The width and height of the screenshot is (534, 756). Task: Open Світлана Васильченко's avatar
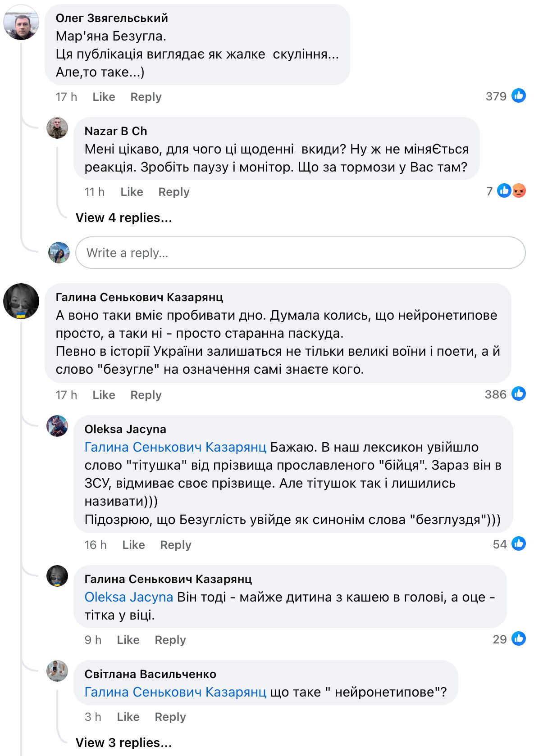(x=57, y=671)
